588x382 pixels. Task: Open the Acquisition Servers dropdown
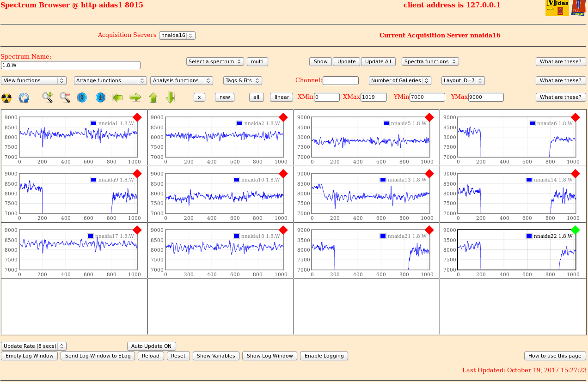[177, 36]
